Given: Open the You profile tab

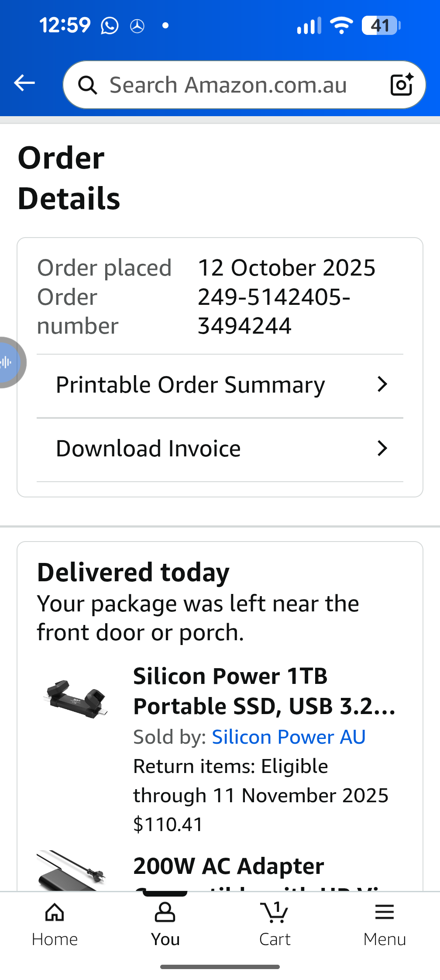Looking at the screenshot, I should coord(165,923).
